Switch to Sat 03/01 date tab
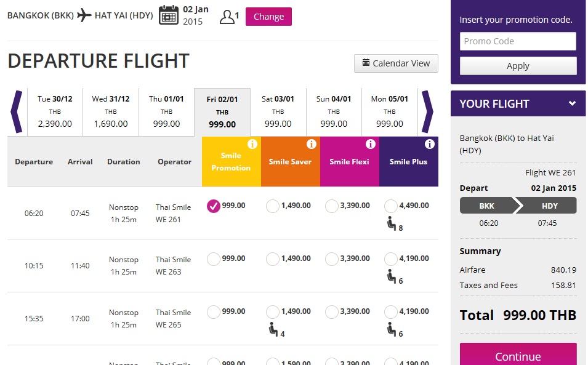The width and height of the screenshot is (588, 365). [x=278, y=111]
